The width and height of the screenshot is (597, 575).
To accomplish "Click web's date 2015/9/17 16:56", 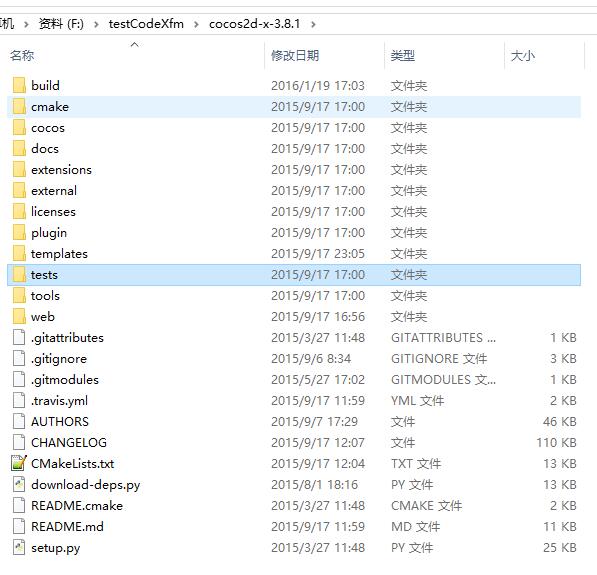I will (x=318, y=317).
